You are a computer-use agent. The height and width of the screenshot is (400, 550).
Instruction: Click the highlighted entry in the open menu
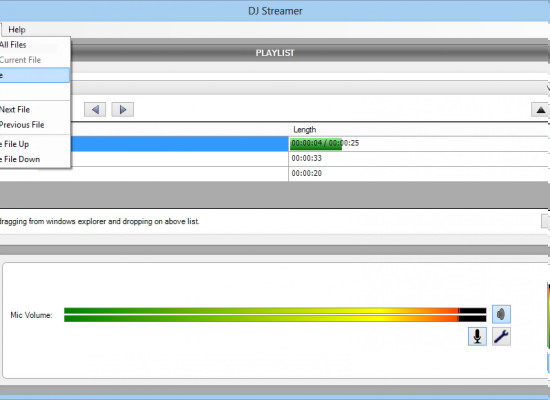click(35, 75)
